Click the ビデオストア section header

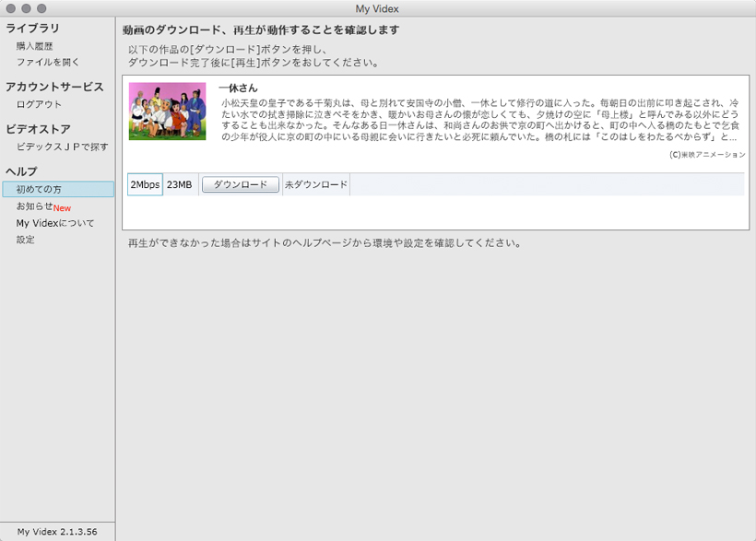coord(38,129)
